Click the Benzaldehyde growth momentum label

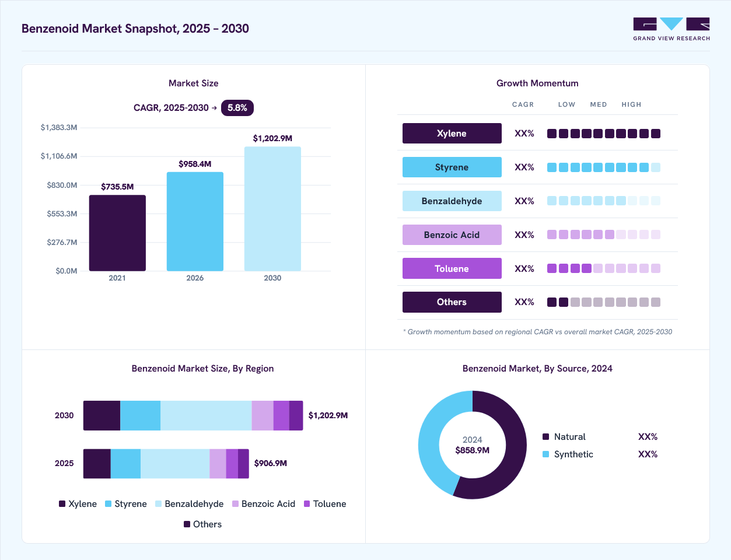452,201
